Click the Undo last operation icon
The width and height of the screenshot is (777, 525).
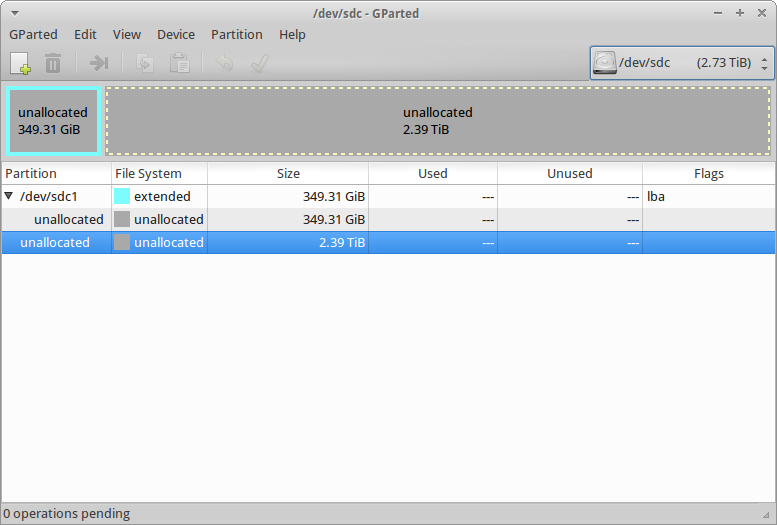point(224,63)
